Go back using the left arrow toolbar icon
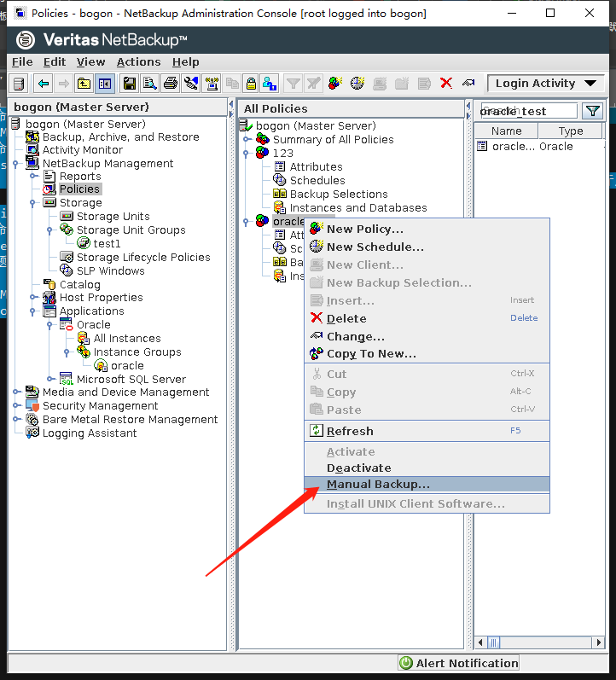Image resolution: width=616 pixels, height=680 pixels. pos(44,84)
